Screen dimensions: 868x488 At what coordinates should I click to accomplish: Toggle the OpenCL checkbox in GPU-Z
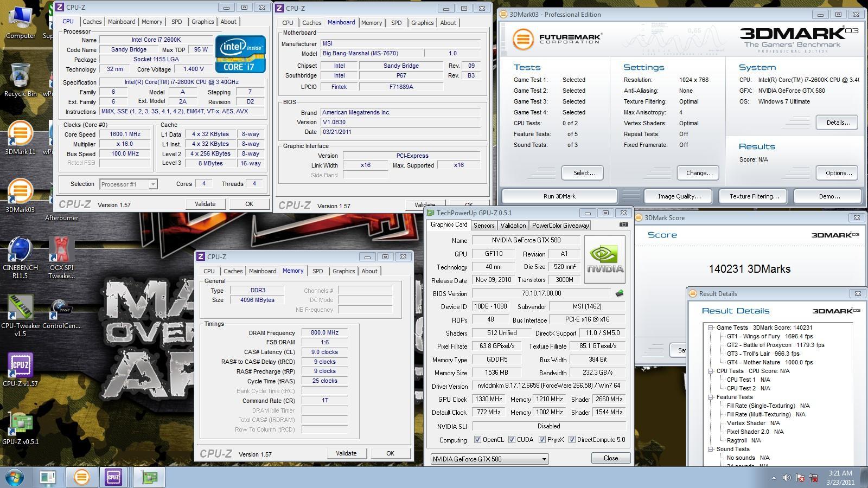(477, 440)
